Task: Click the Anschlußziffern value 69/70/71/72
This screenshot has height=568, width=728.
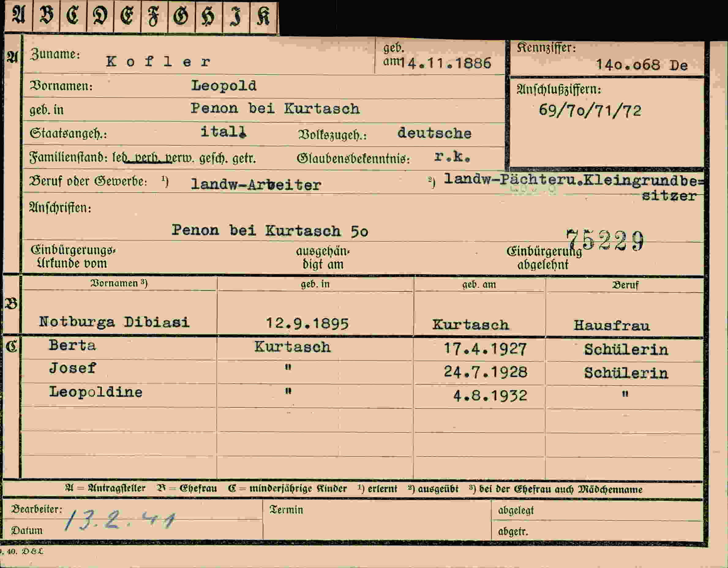Action: tap(590, 110)
